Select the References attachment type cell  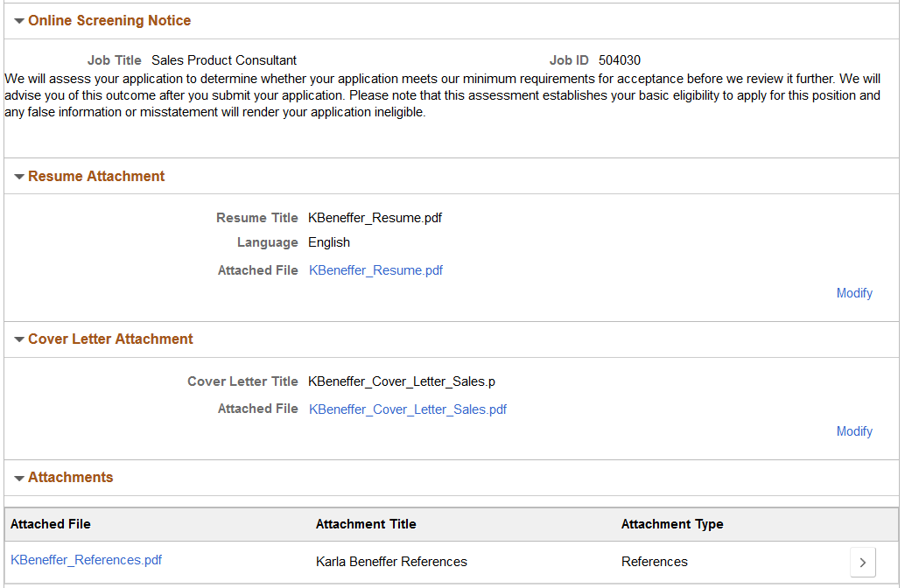654,562
